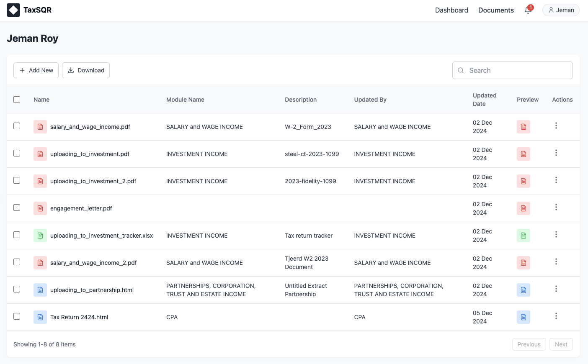Open the Jeman user account menu
588x364 pixels.
pos(561,10)
